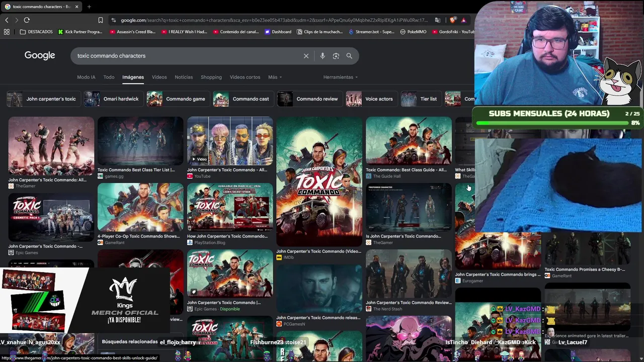
Task: Start voice search with the microphone
Action: point(323,56)
